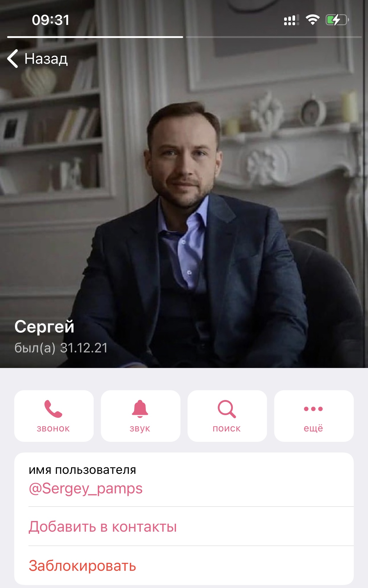368x588 pixels.
Task: Tap the поиск button label
Action: (227, 428)
